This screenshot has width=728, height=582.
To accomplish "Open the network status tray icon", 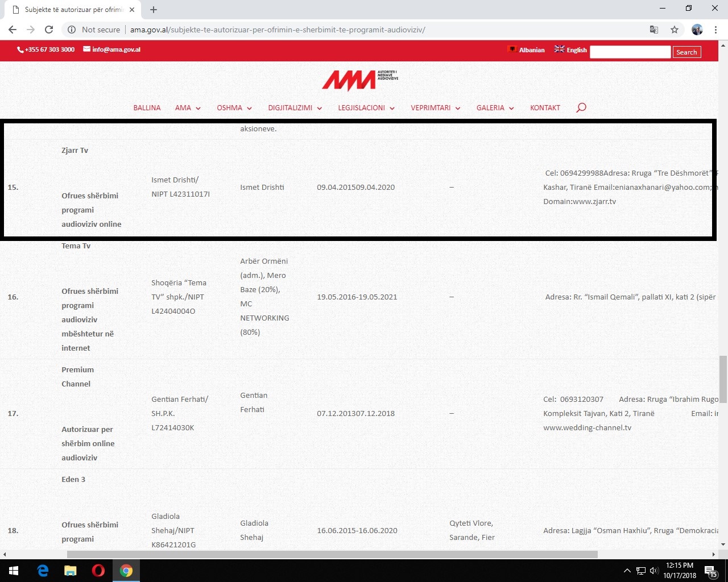I will coord(640,571).
